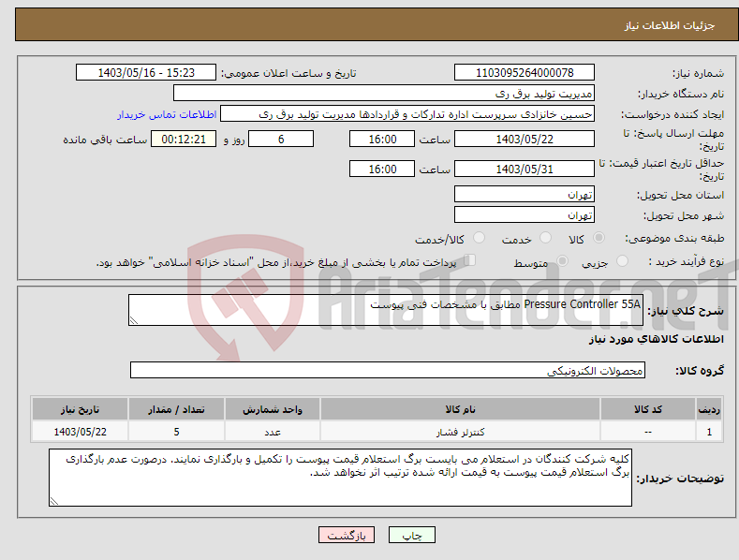This screenshot has height=560, width=739.
Task: Click the اطلاعات کالاهای مورد نیاز section heading
Action: pos(656,339)
